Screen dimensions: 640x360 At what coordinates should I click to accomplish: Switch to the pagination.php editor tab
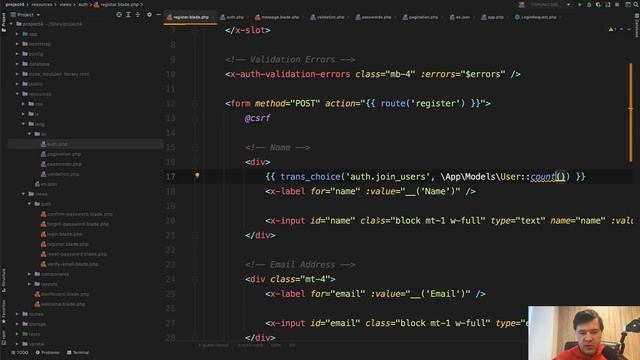[x=422, y=17]
